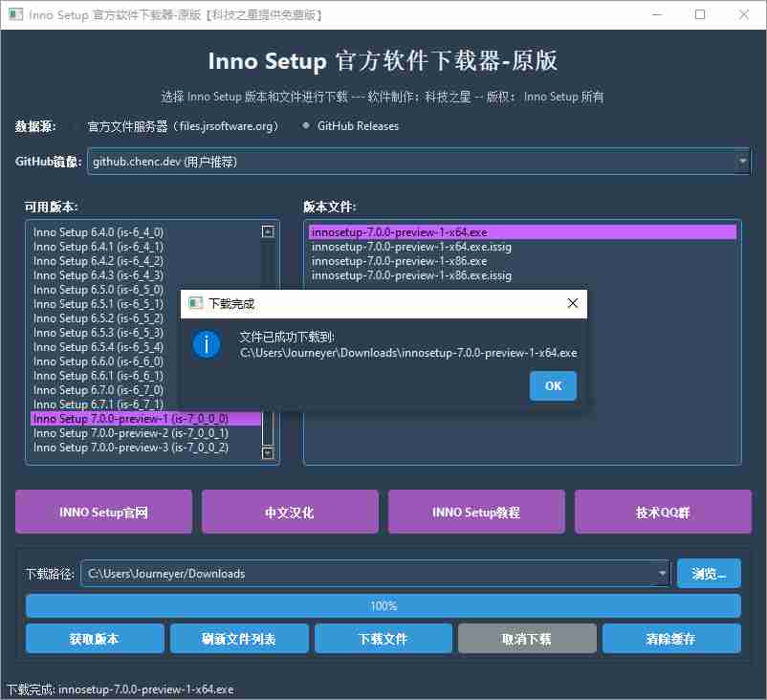Click the 刷新文件列表 button

coord(239,639)
